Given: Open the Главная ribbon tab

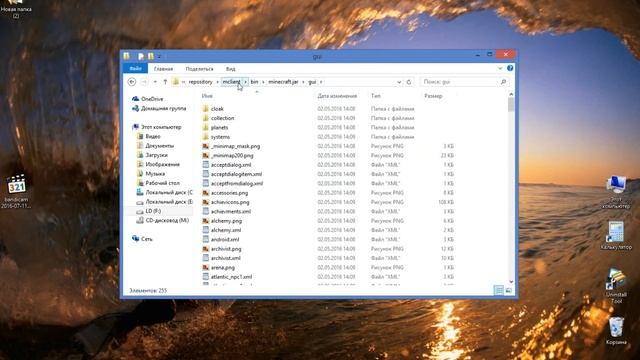Looking at the screenshot, I should (163, 69).
